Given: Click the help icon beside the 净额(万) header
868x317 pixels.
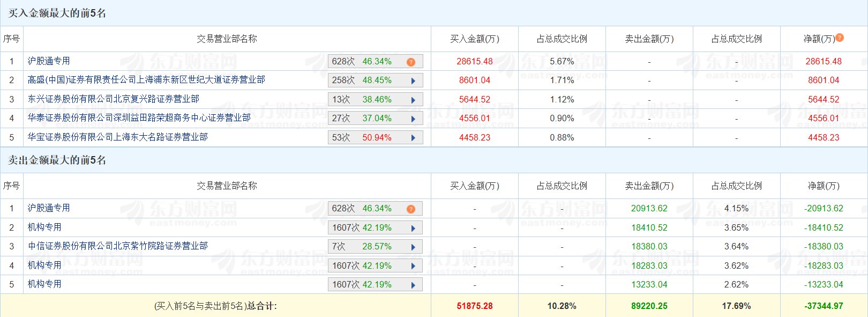Looking at the screenshot, I should click(840, 38).
